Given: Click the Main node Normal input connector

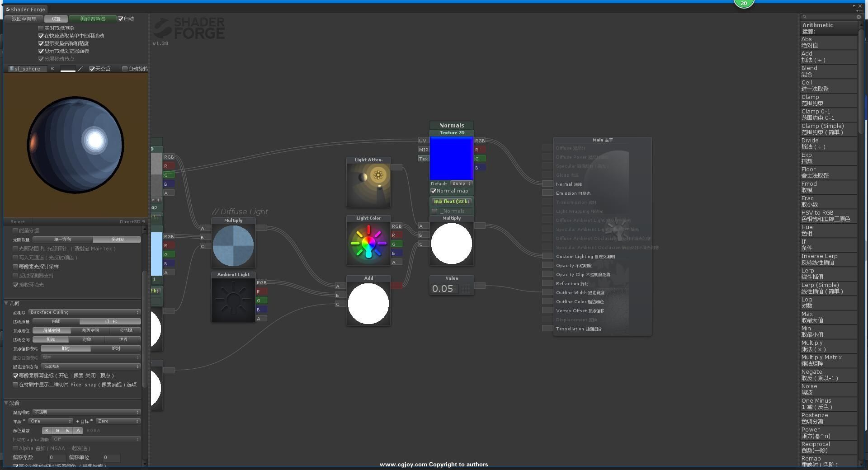Looking at the screenshot, I should [547, 183].
